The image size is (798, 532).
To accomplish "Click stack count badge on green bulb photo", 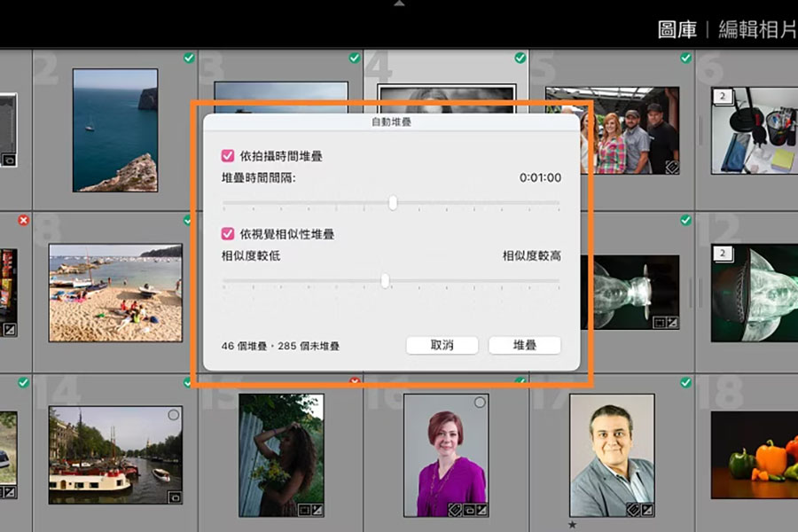I will [x=723, y=254].
